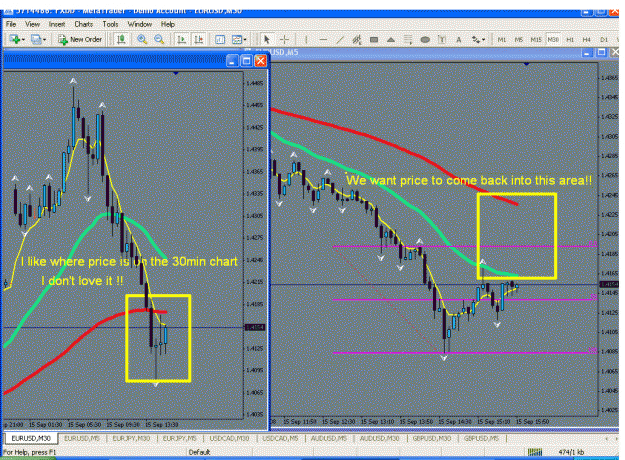This screenshot has height=460, width=625.
Task: Click the M5 chart shift triangle marker
Action: [527, 64]
